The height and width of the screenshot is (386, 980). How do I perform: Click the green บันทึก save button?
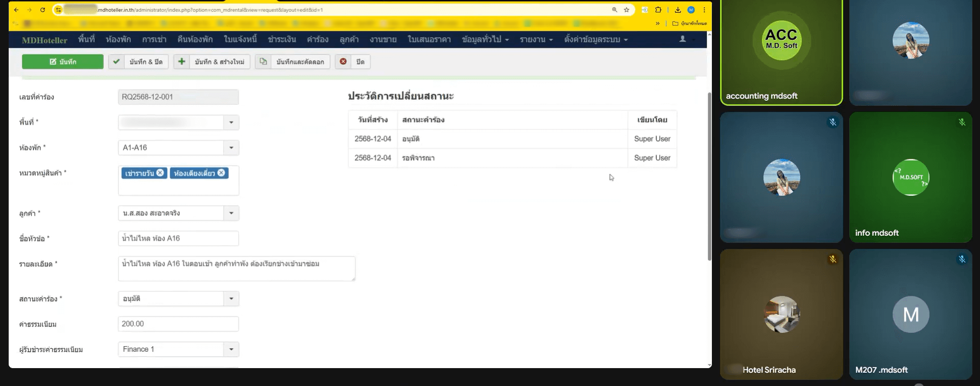pos(62,62)
